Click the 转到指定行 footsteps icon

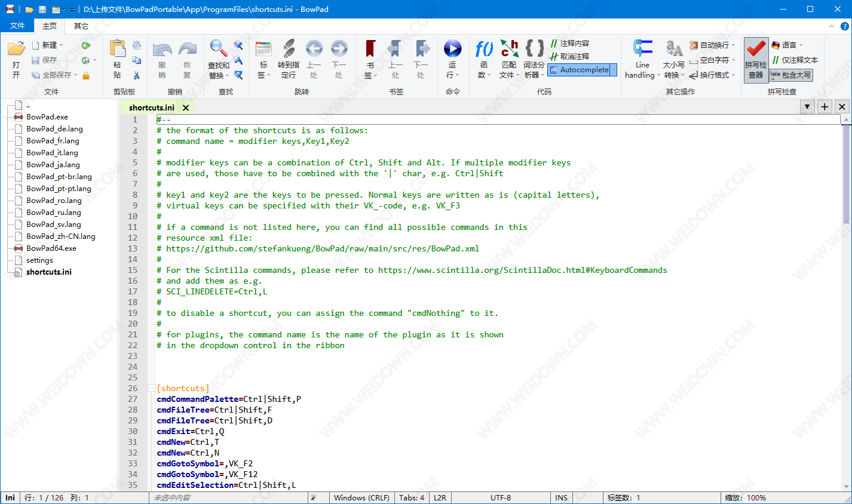289,48
